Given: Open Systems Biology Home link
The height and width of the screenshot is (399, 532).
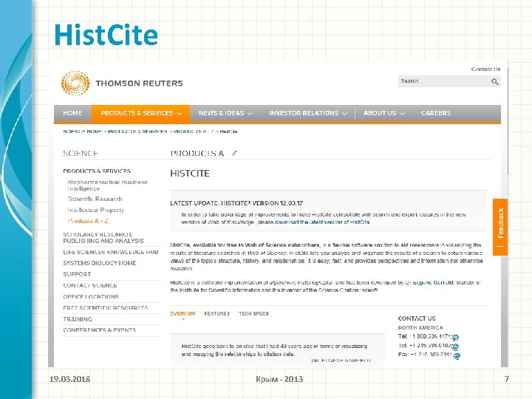Looking at the screenshot, I should click(100, 263).
